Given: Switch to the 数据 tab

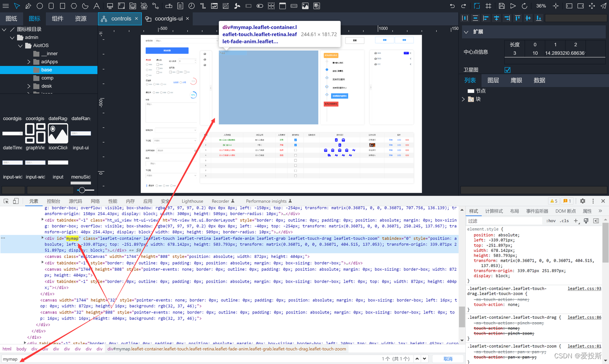Looking at the screenshot, I should point(540,80).
